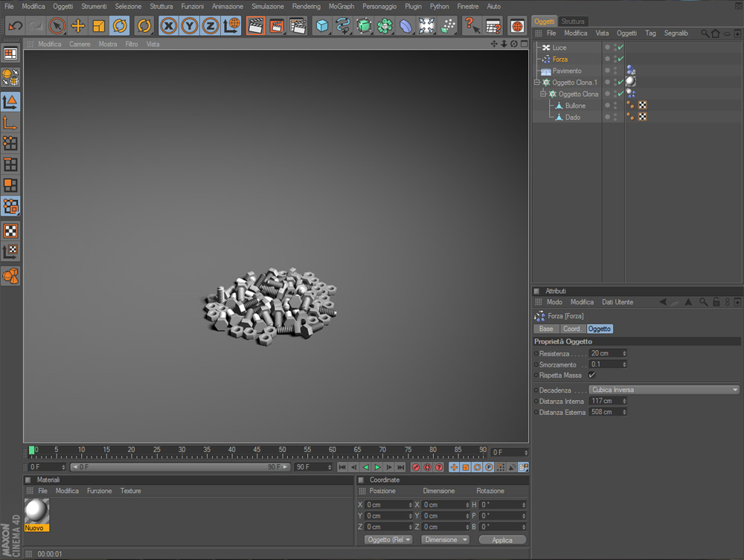
Task: Click the Undo arrow in the toolbar
Action: point(15,26)
